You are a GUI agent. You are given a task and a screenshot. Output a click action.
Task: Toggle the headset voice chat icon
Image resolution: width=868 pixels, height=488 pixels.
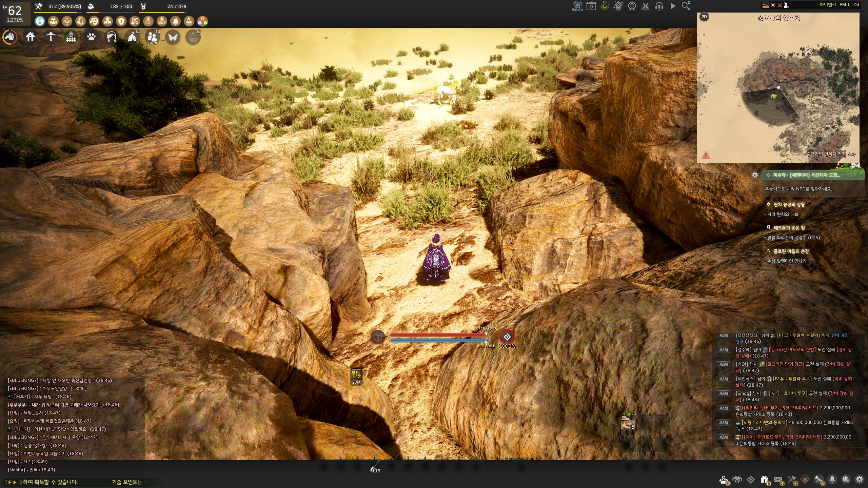click(659, 6)
